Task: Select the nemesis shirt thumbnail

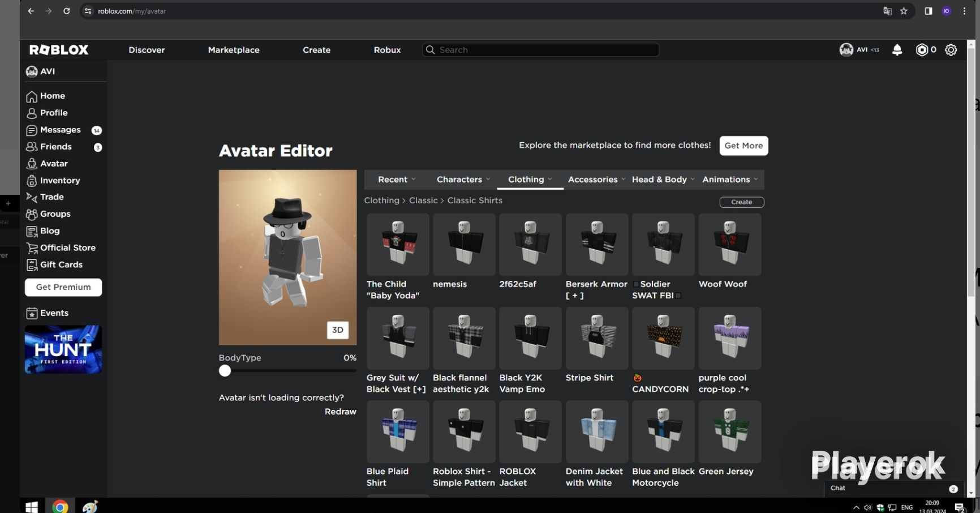Action: click(x=464, y=245)
